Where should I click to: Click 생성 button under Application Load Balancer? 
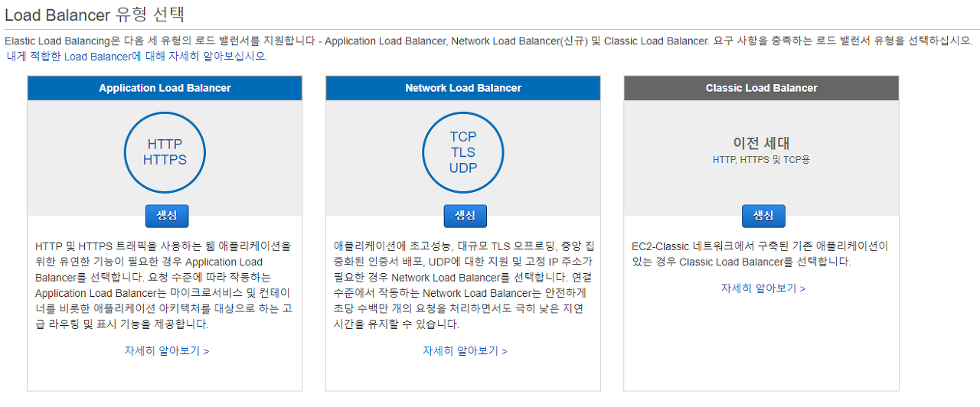[166, 216]
